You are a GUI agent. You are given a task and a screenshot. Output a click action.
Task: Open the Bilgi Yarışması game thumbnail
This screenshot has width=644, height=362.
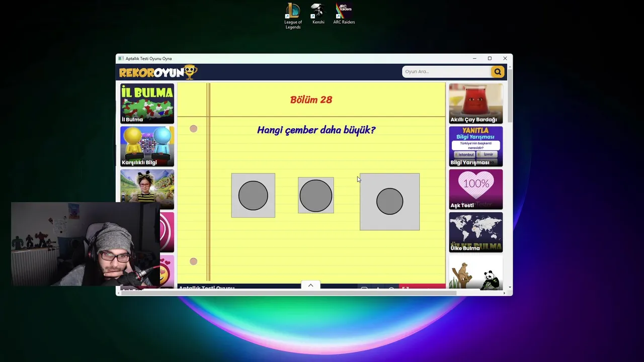click(475, 146)
